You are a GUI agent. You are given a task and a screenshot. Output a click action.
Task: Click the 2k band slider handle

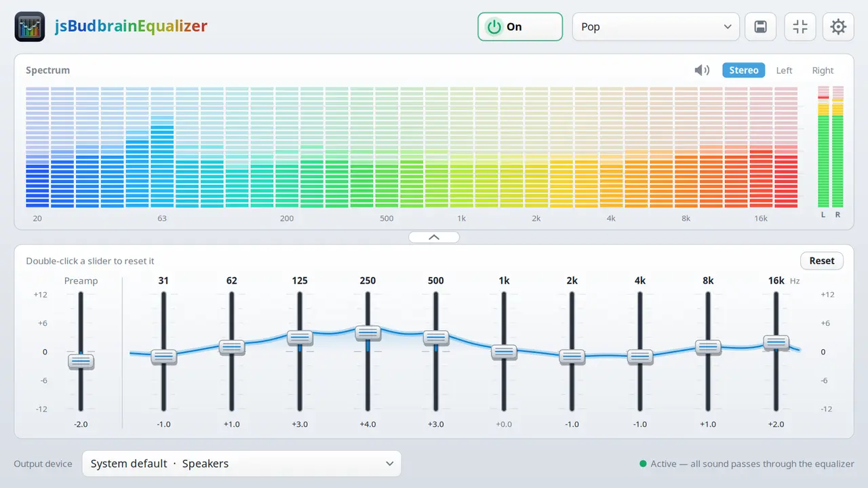(x=572, y=357)
